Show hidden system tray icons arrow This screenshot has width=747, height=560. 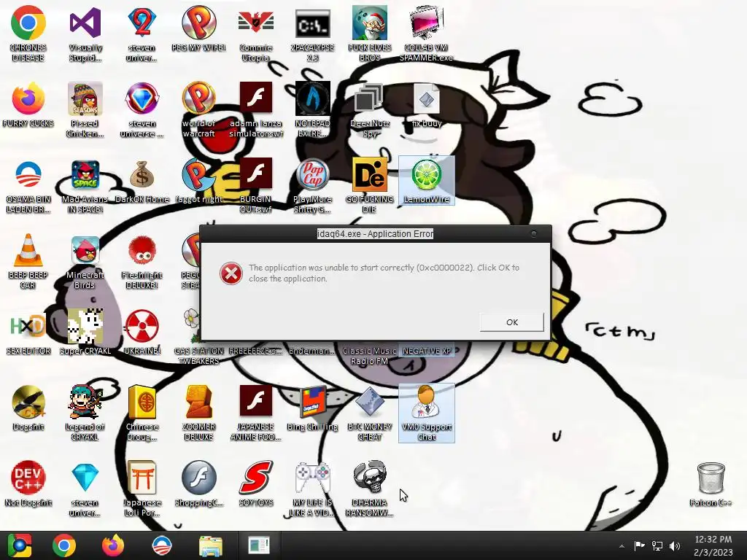coord(622,545)
